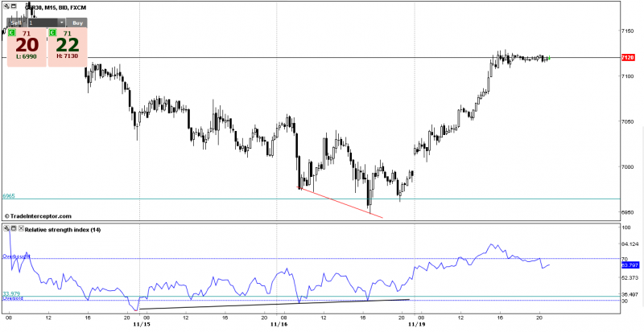Expand the trade quantity dropdown arrow
The image size is (644, 332).
61,23
